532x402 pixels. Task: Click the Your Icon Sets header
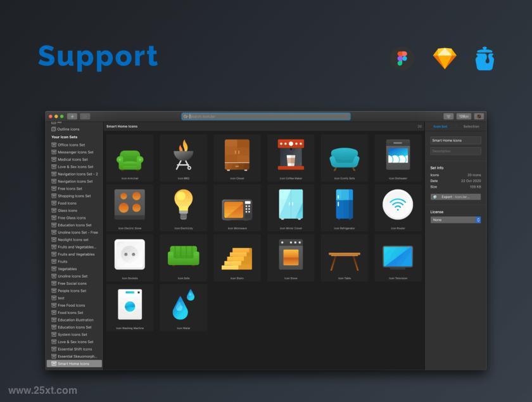click(x=65, y=137)
